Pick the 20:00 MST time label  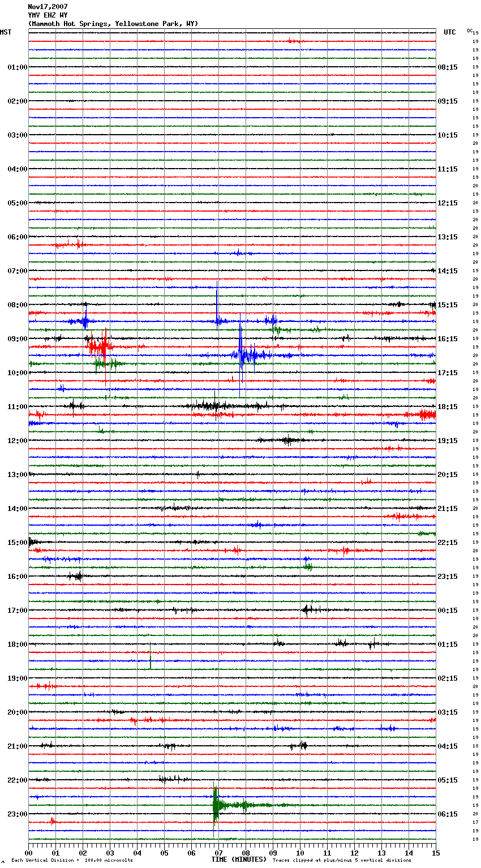point(18,712)
